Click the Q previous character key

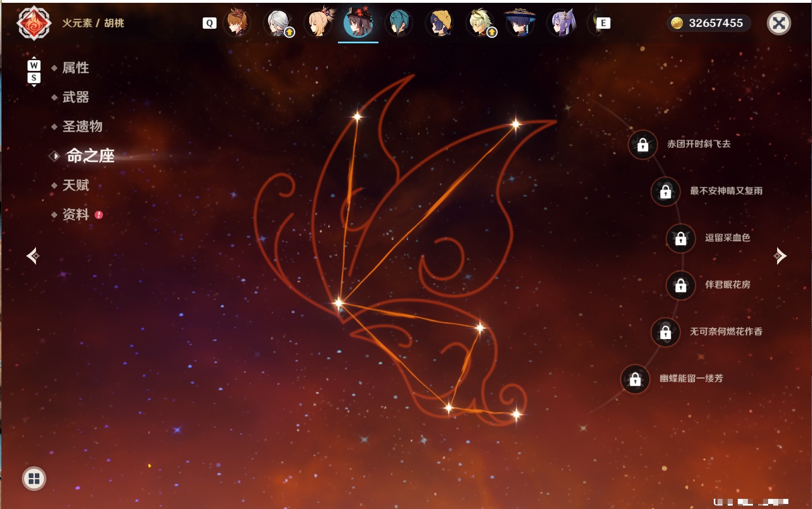[x=209, y=23]
